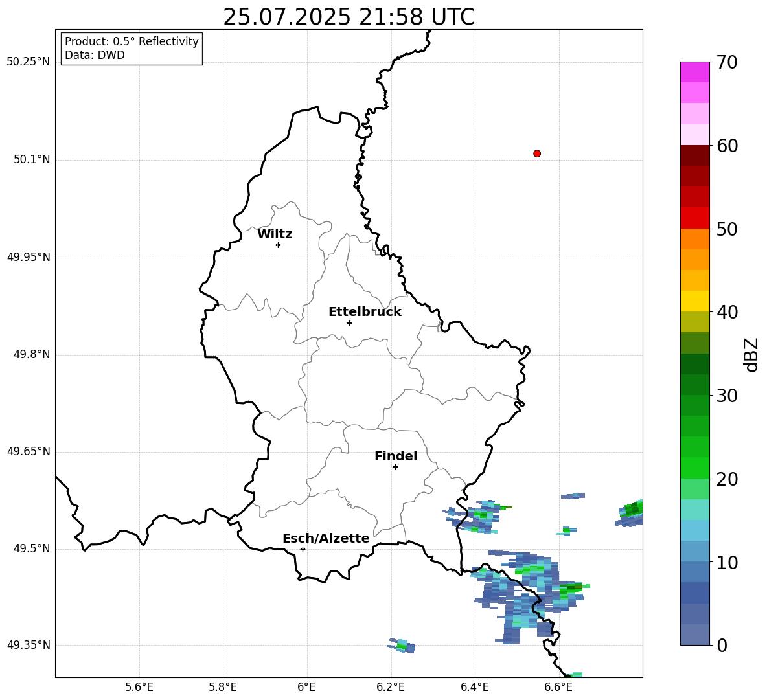Click the 6.4°E longitude label

[x=474, y=687]
